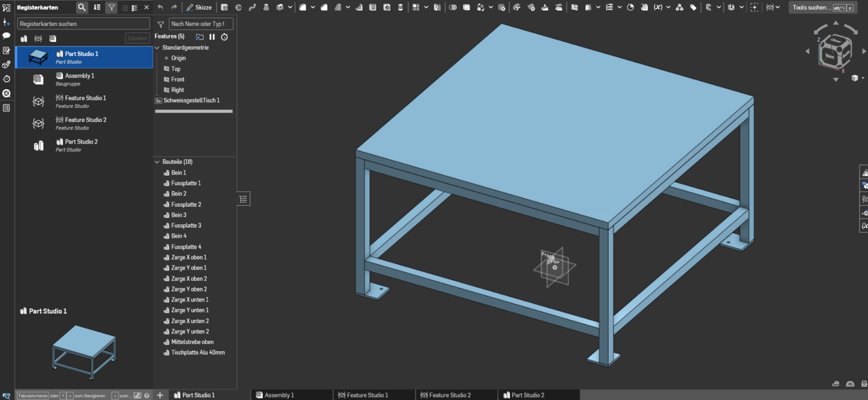Add a feature folder using folder icon
The image size is (868, 400).
pos(199,37)
